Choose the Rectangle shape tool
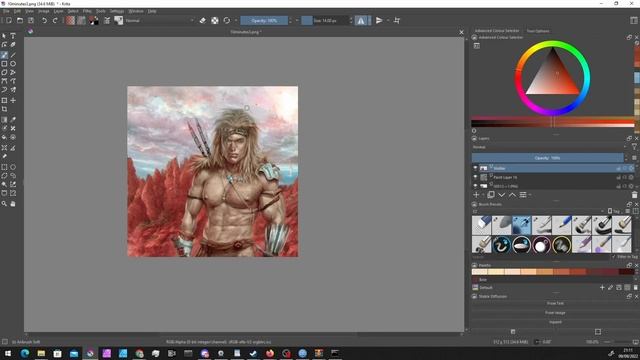 click(x=4, y=64)
